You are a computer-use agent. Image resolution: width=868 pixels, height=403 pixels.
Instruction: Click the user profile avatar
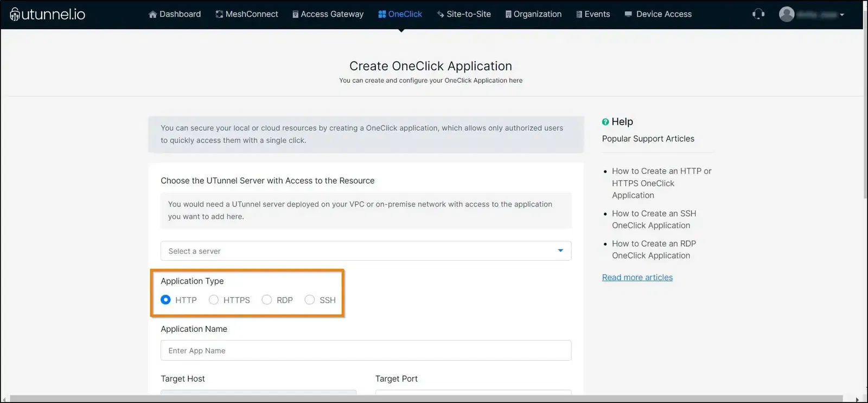tap(787, 14)
